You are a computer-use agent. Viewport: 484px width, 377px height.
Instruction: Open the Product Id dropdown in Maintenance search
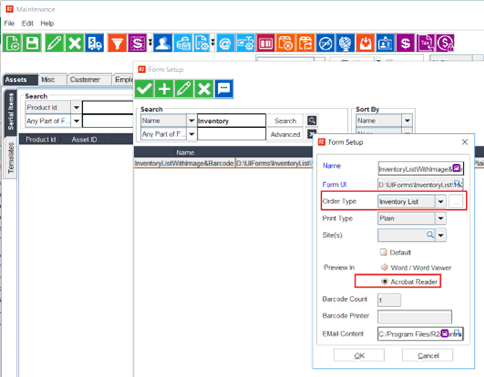(x=76, y=107)
